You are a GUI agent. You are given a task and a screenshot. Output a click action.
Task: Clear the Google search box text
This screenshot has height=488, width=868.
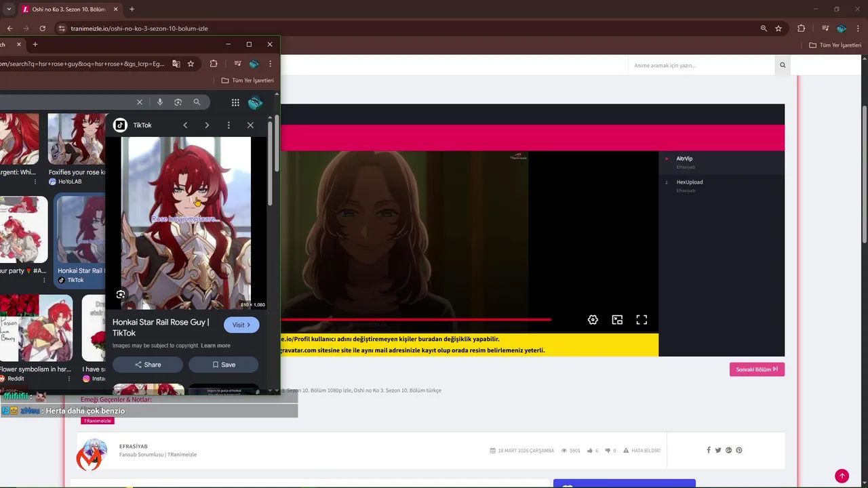[x=140, y=102]
